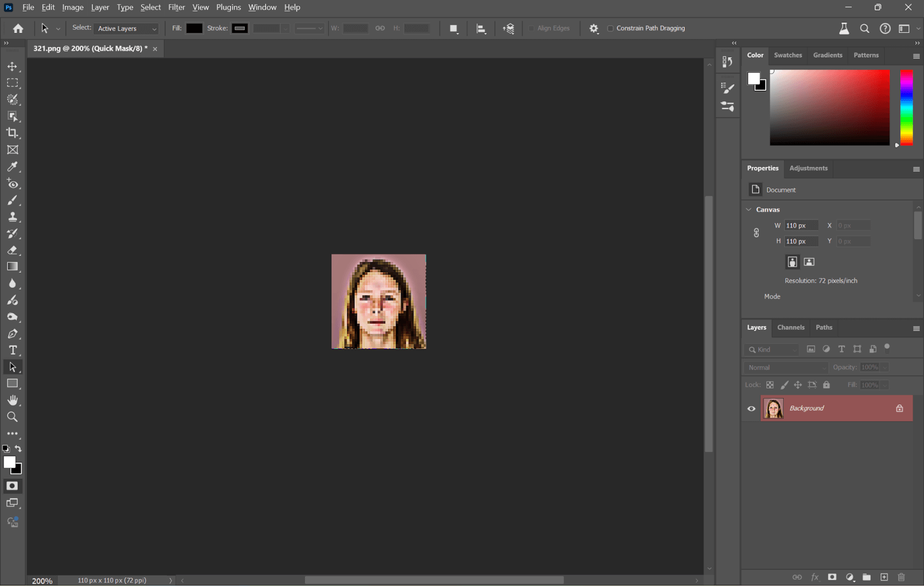
Task: Open Edit Toolbar three-dots menu
Action: point(12,433)
